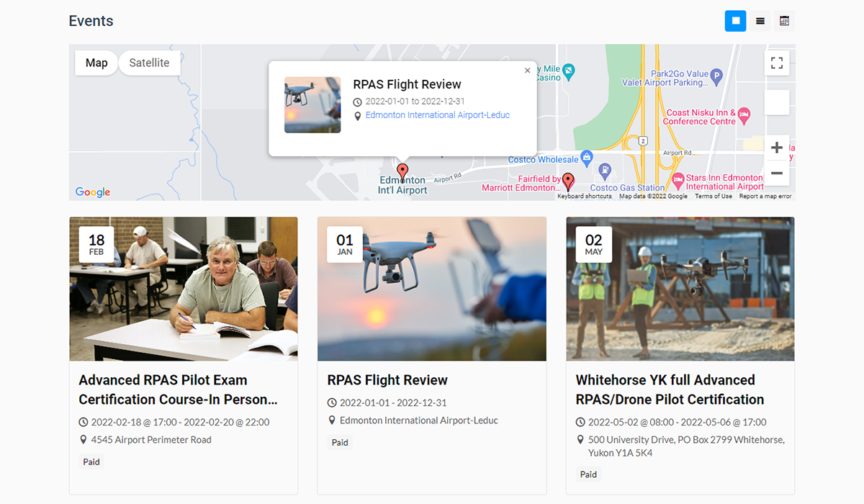864x504 pixels.
Task: Switch to list view layout
Action: point(760,21)
